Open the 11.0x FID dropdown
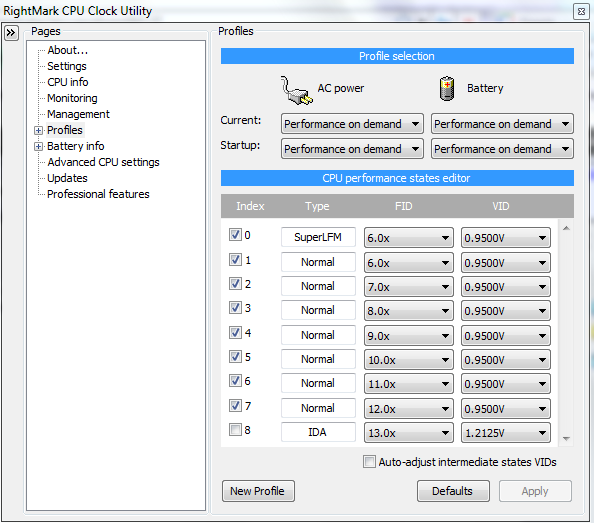Viewport: 594px width, 523px height. tap(409, 384)
